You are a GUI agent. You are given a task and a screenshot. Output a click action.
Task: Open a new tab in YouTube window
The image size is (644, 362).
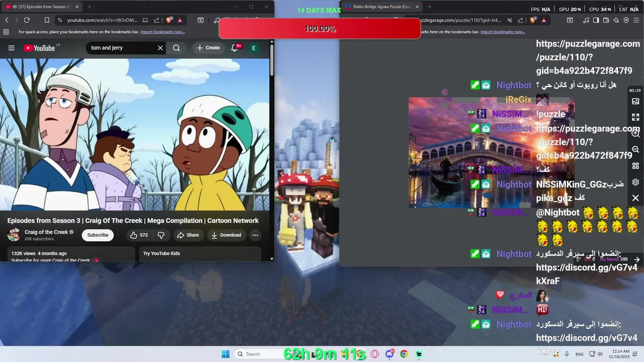click(90, 7)
